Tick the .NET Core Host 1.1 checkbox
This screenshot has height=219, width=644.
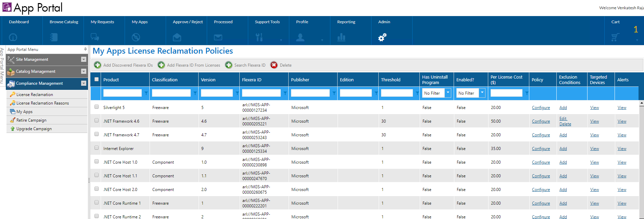97,175
